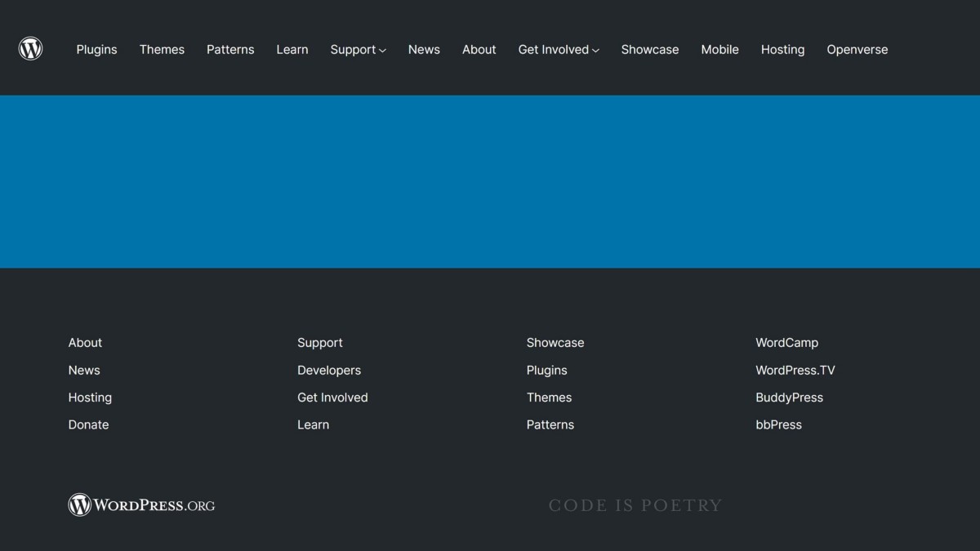Image resolution: width=980 pixels, height=551 pixels.
Task: Open the Plugins menu item in header
Action: 96,50
